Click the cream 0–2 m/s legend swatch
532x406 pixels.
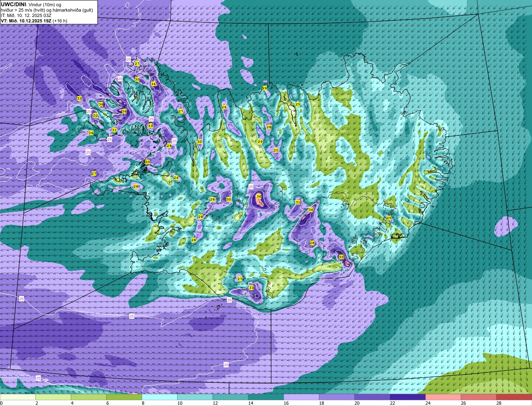point(18,397)
